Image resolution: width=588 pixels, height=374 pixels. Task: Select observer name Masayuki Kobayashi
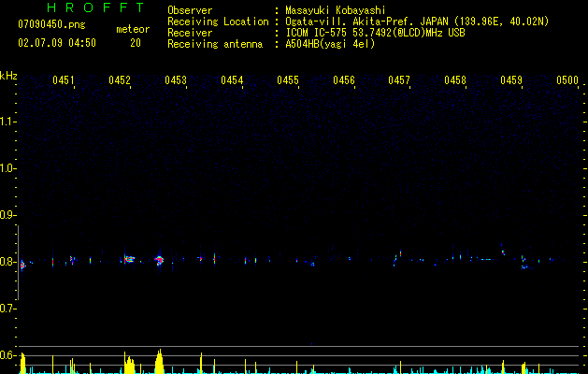336,10
